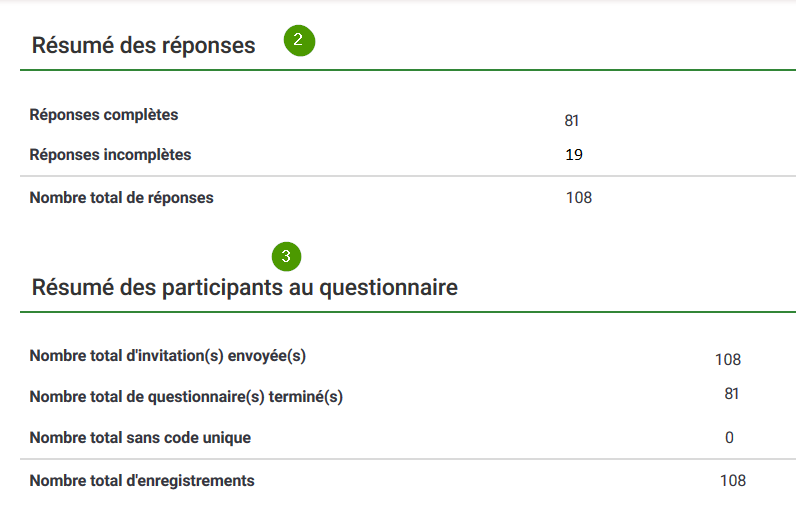The height and width of the screenshot is (508, 796).
Task: Click Nombre total de questionnaire(s) terminé(s) label
Action: (x=186, y=396)
